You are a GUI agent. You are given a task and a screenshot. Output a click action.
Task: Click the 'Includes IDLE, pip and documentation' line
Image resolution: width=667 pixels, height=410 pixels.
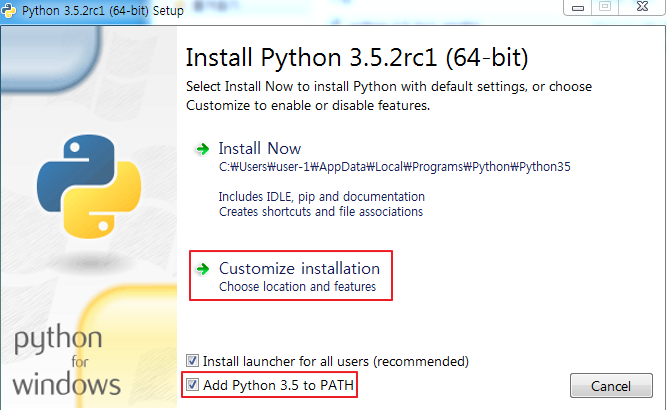[x=322, y=197]
